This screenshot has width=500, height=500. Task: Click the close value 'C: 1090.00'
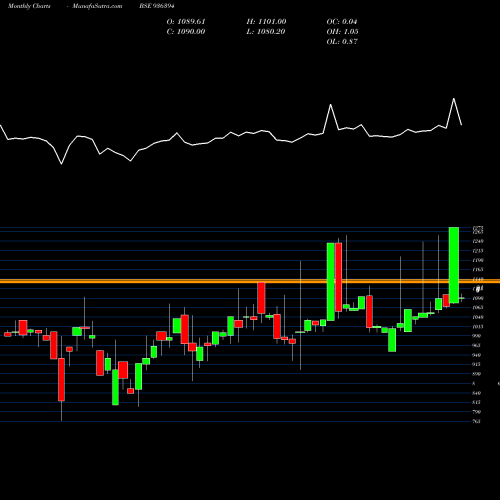click(186, 32)
